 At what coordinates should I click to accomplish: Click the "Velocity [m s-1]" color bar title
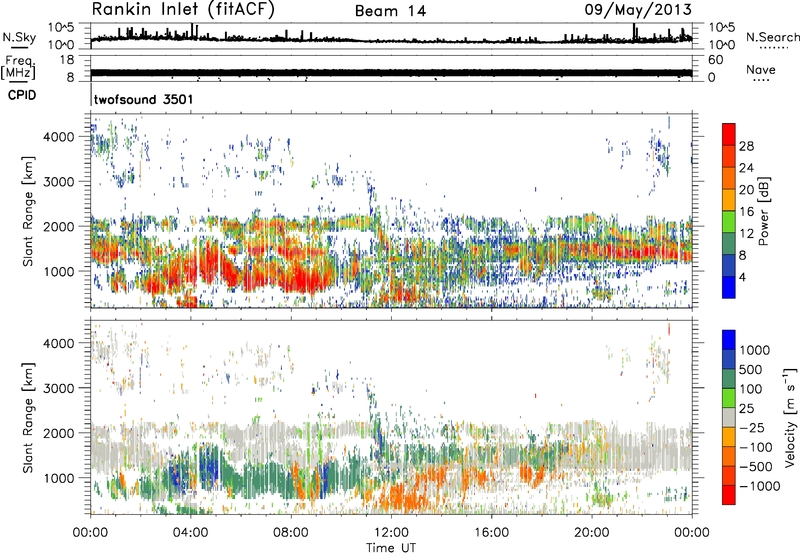coord(790,417)
